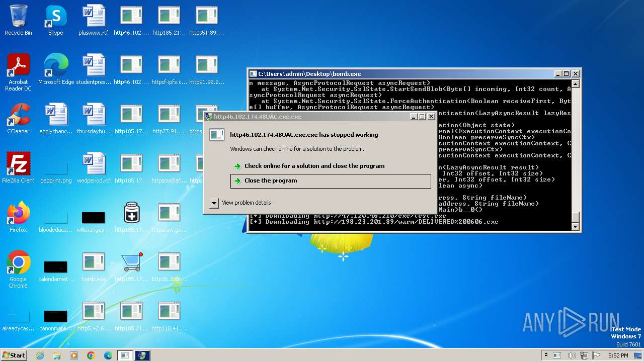Image resolution: width=644 pixels, height=362 pixels.
Task: Maximize the bomb.exe console window
Action: pos(567,74)
